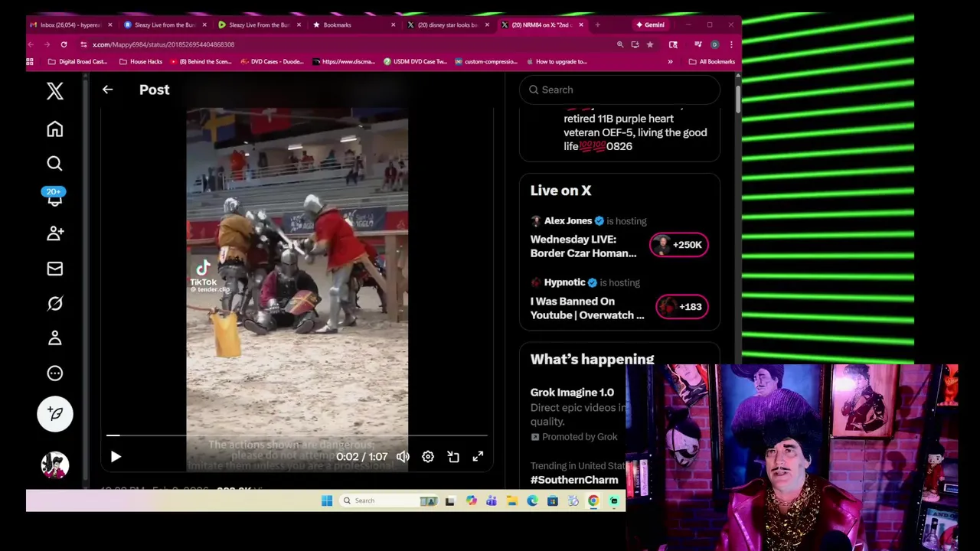Open account avatar at sidebar bottom
Screen dimensions: 980x551
[54, 465]
